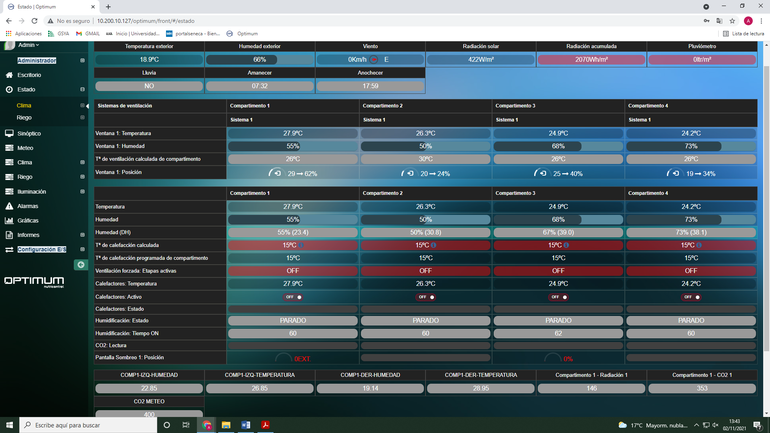Open the Alarmas menu item

click(28, 206)
